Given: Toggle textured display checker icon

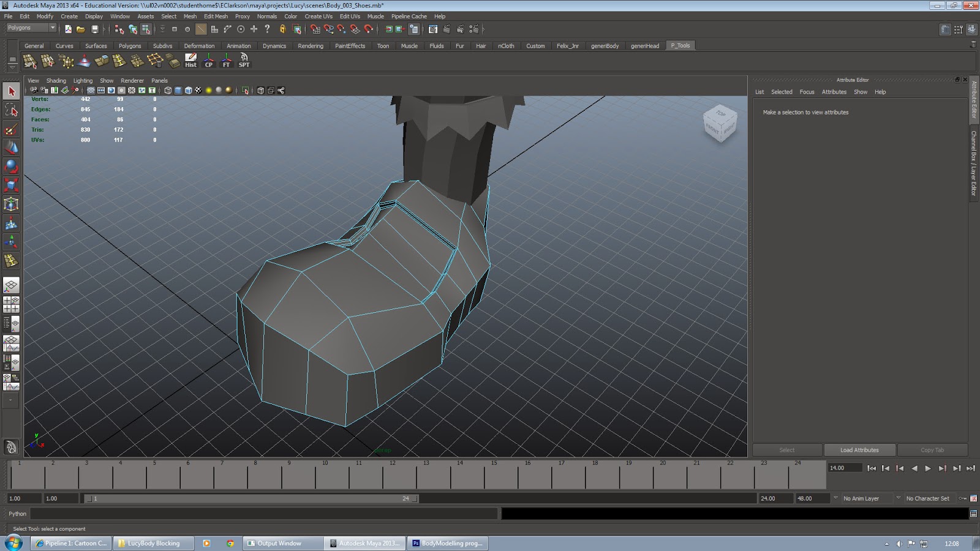Looking at the screenshot, I should tap(198, 91).
